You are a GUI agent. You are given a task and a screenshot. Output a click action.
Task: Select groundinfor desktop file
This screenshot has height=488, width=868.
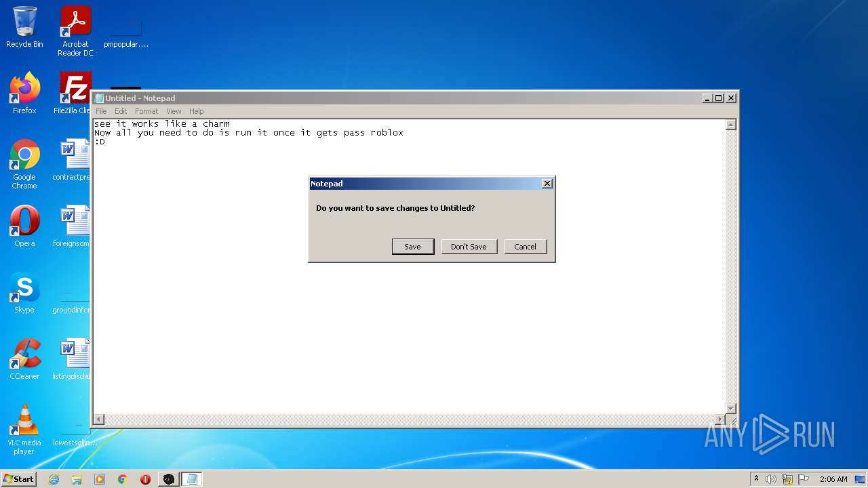point(71,302)
